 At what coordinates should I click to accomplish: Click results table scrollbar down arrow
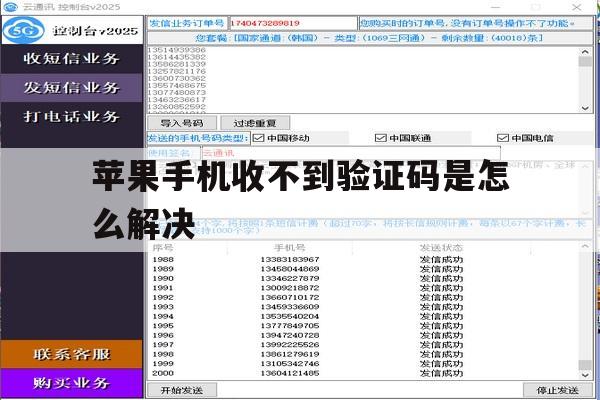[585, 375]
